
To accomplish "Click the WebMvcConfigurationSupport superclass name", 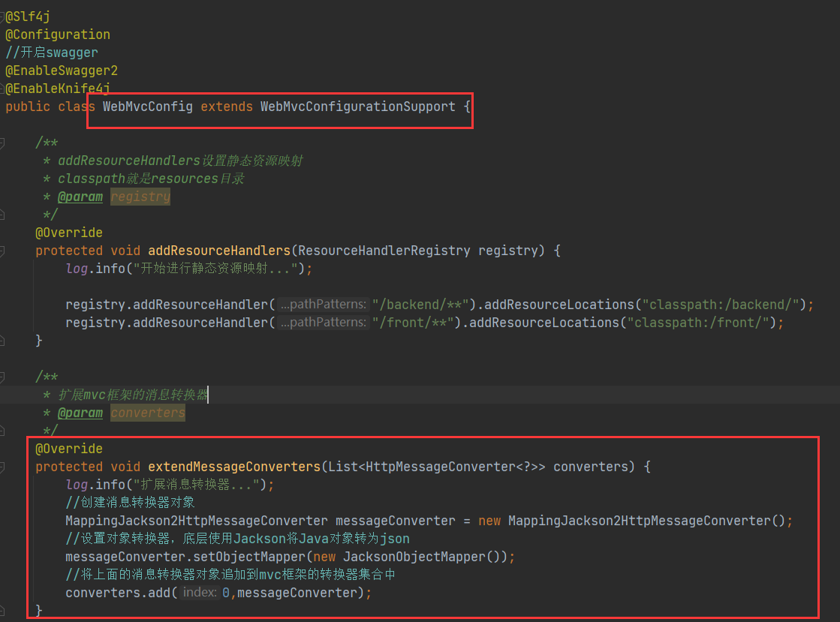I will click(x=357, y=107).
